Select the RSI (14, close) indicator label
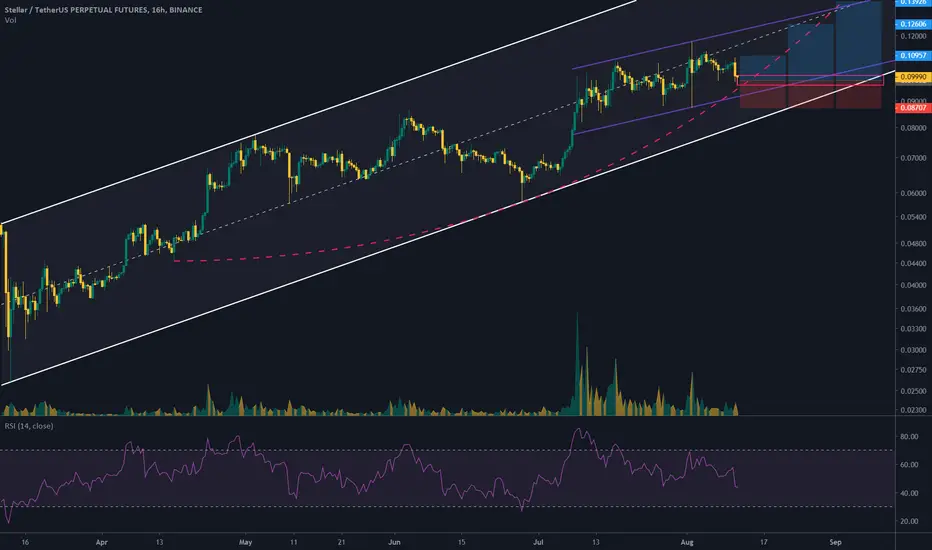Viewport: 932px width, 550px height. point(29,426)
